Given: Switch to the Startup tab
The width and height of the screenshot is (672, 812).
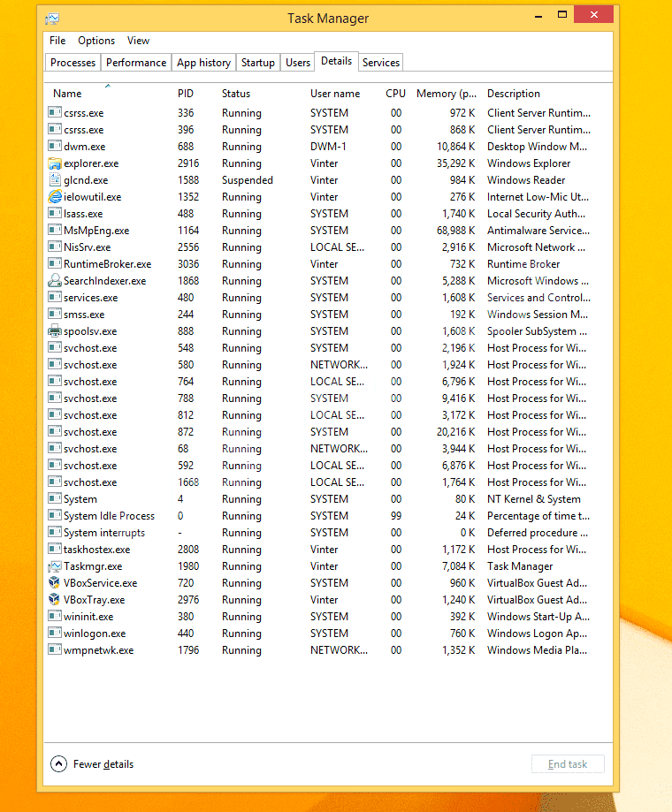Looking at the screenshot, I should coord(258,63).
